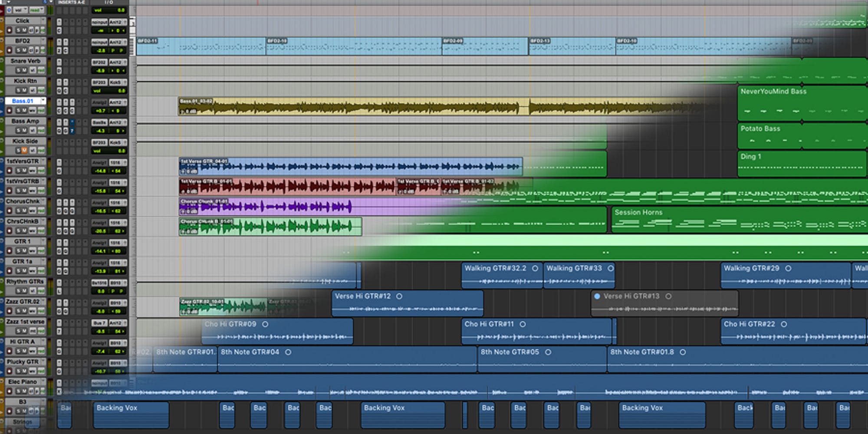The width and height of the screenshot is (868, 434).
Task: Open the Bass.01 track name dropdown
Action: [x=43, y=100]
